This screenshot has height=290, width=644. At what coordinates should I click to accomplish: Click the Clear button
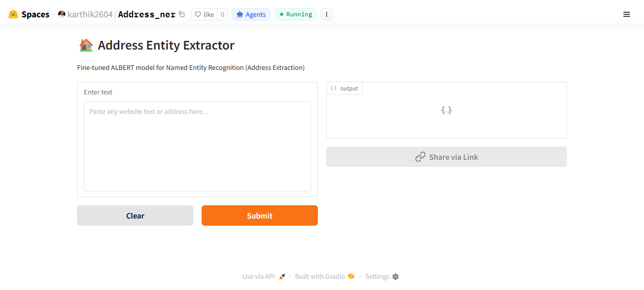click(135, 215)
